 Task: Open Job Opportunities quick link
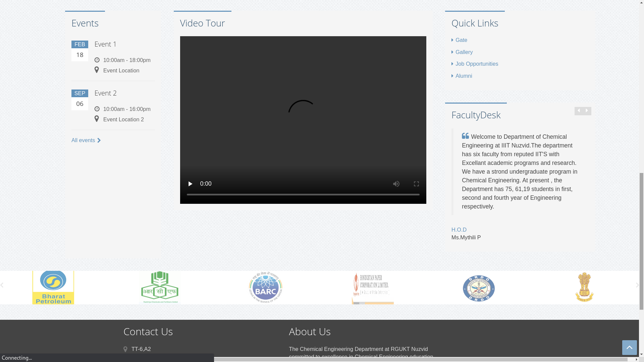(x=476, y=64)
